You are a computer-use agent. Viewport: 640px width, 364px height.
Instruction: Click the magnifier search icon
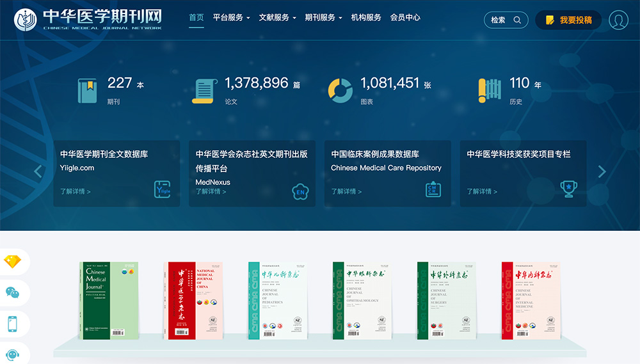pos(517,20)
